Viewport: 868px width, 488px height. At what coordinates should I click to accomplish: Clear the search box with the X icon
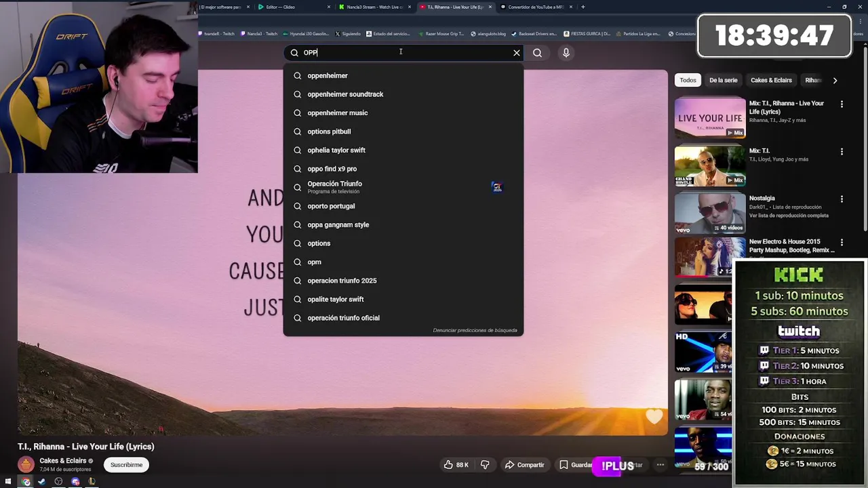click(517, 53)
